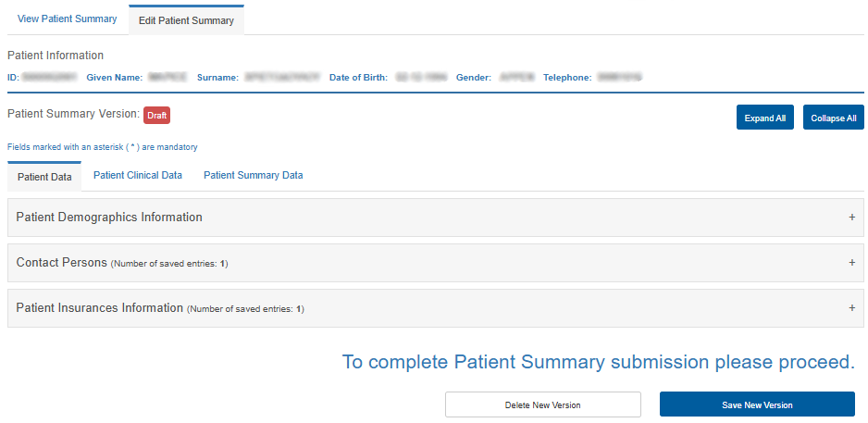The width and height of the screenshot is (868, 423).
Task: Expand Patient Demographics Information using plus icon
Action: [851, 218]
